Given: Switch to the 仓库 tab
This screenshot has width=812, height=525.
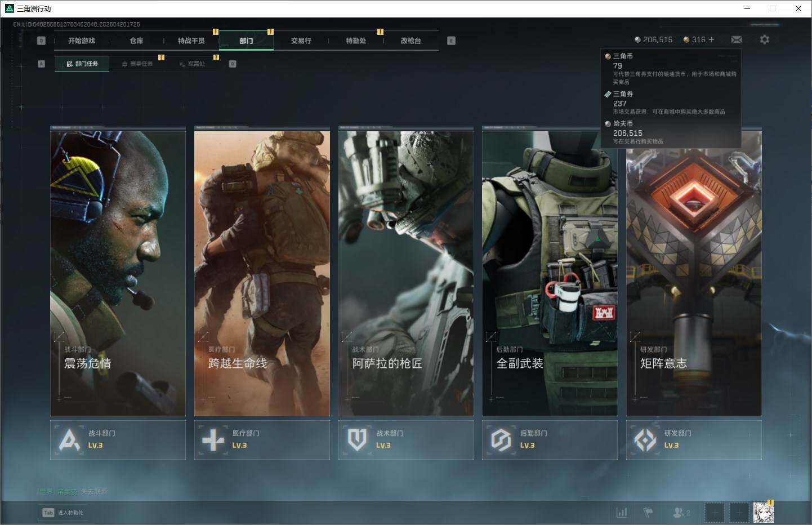Looking at the screenshot, I should (x=136, y=41).
